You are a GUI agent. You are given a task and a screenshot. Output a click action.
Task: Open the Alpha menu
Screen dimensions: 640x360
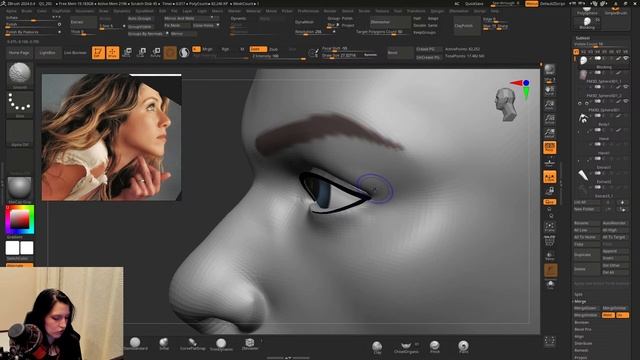coord(11,11)
